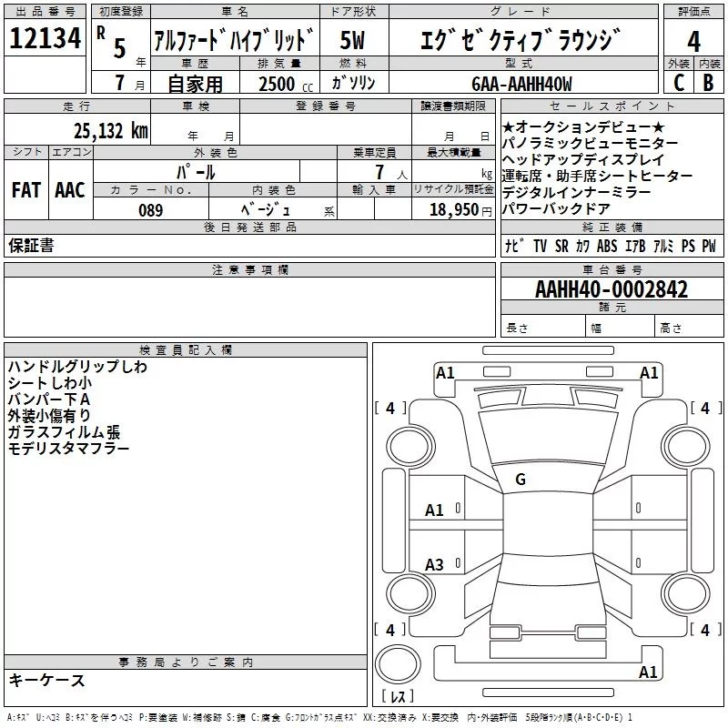Click the shift type FAT
The image size is (728, 728).
[26, 190]
